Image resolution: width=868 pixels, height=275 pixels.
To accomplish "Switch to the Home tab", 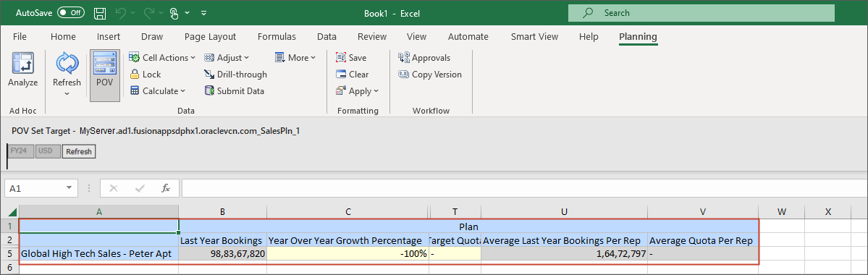I will [x=63, y=36].
